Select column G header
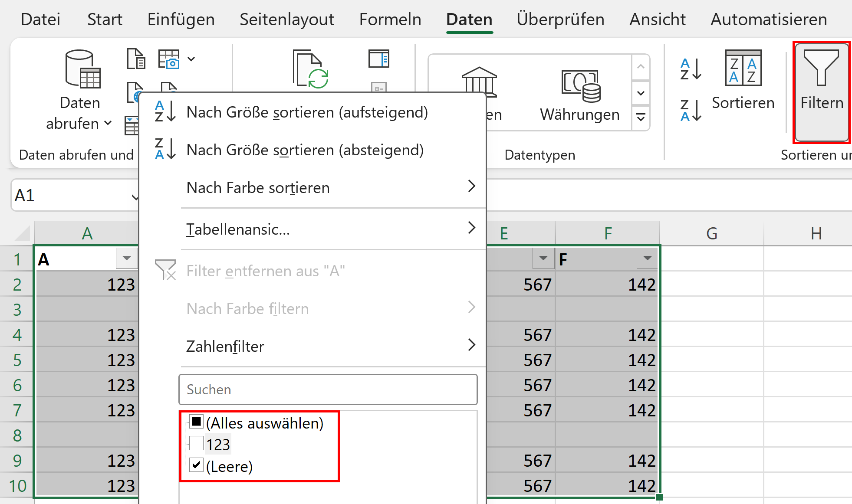Screen dimensions: 852x504 click(x=712, y=233)
